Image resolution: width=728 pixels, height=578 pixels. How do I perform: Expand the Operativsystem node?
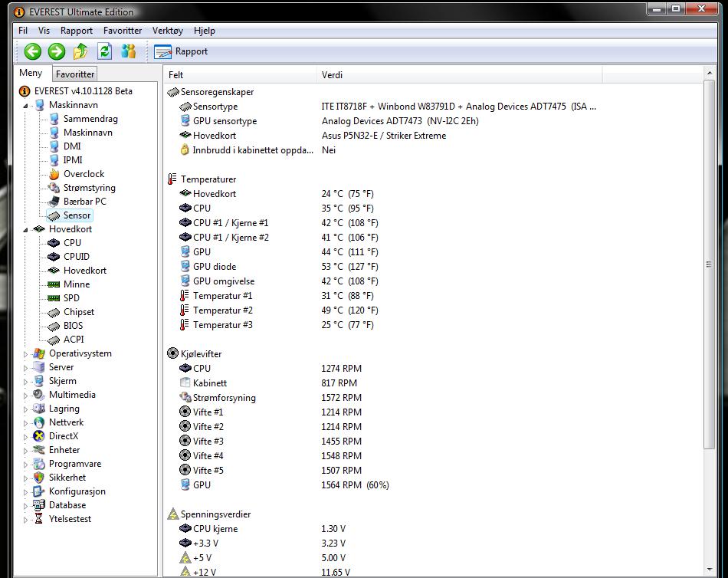(25, 354)
